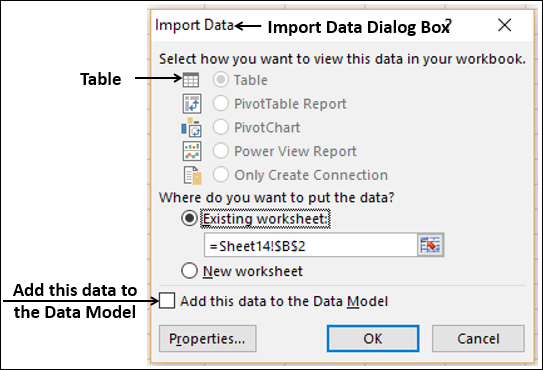Click the PivotChart icon
The image size is (543, 370).
pyautogui.click(x=192, y=127)
